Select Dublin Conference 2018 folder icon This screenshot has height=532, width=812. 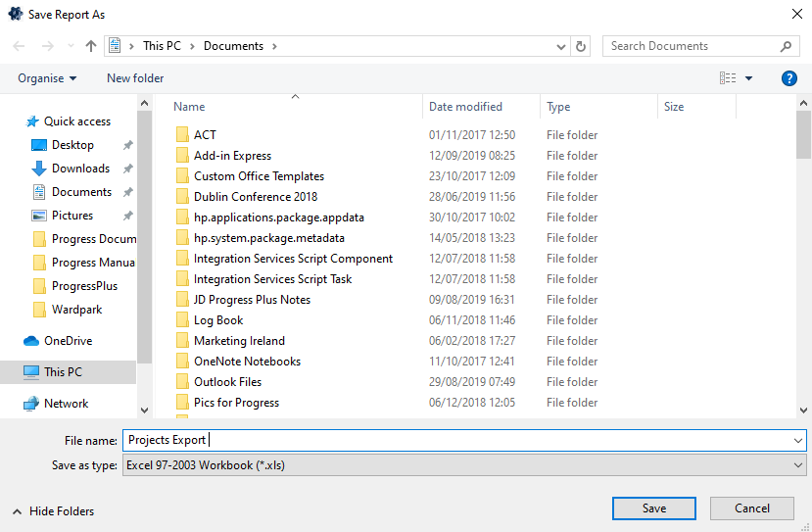pyautogui.click(x=182, y=197)
